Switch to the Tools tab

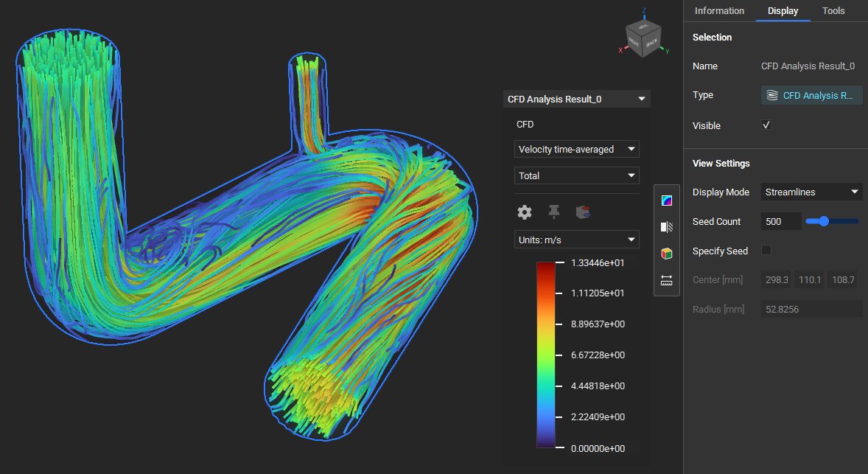pyautogui.click(x=833, y=10)
